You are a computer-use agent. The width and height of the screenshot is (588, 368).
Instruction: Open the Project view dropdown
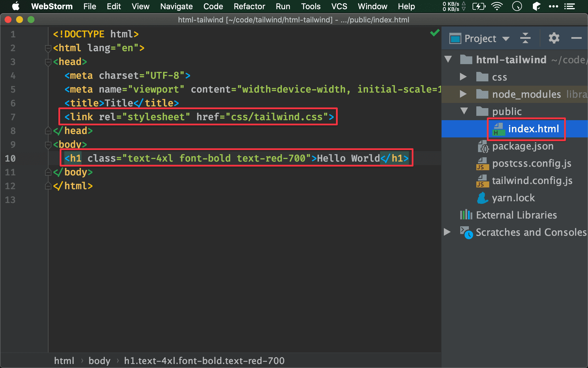pos(506,39)
